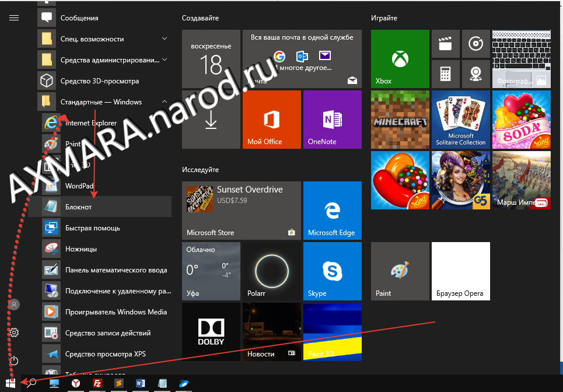The width and height of the screenshot is (563, 392).
Task: Open the Мой Office tile
Action: tap(272, 120)
